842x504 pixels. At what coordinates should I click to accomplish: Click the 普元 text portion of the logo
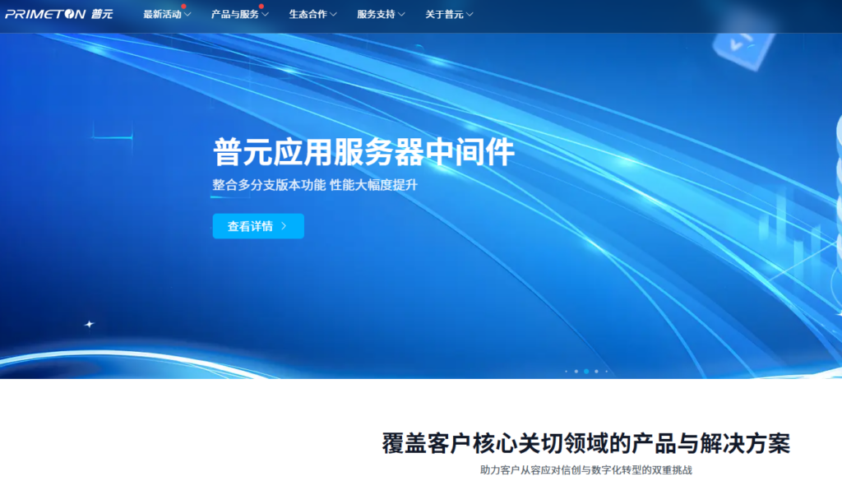[x=100, y=14]
